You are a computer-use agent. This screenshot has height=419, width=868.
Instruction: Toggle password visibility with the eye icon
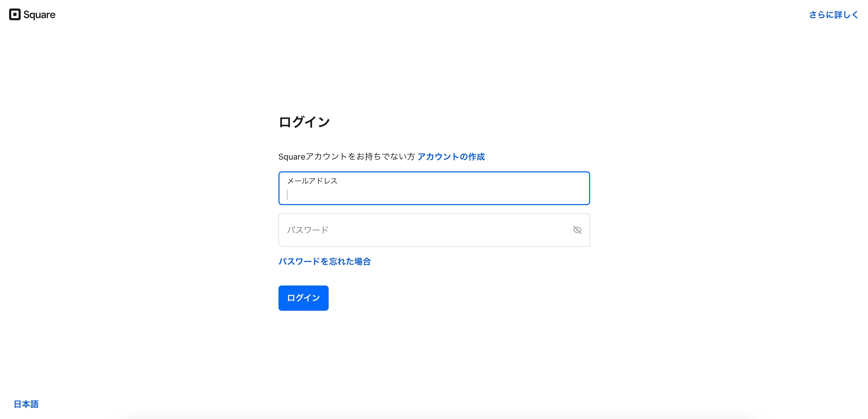(x=577, y=230)
